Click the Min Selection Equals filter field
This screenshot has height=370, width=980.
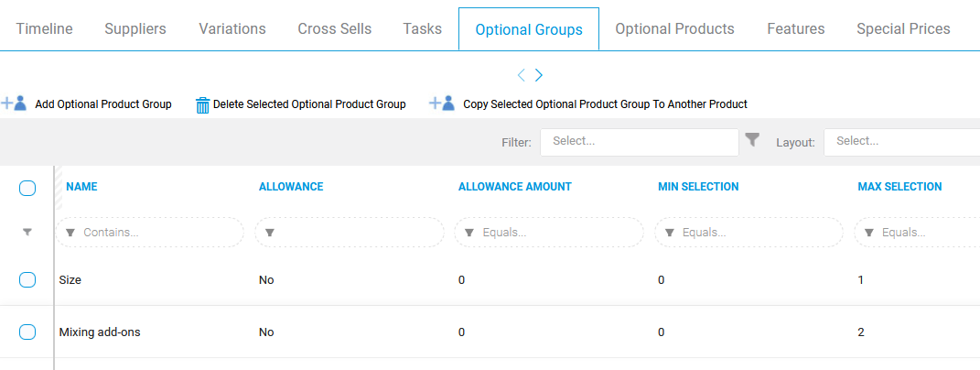pos(748,233)
